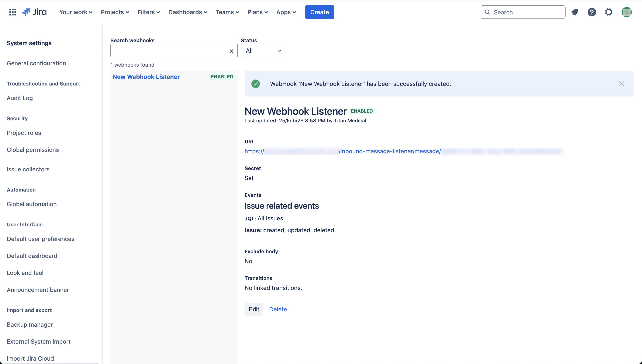Expand the Plans menu
This screenshot has height=364, width=642.
pyautogui.click(x=258, y=12)
